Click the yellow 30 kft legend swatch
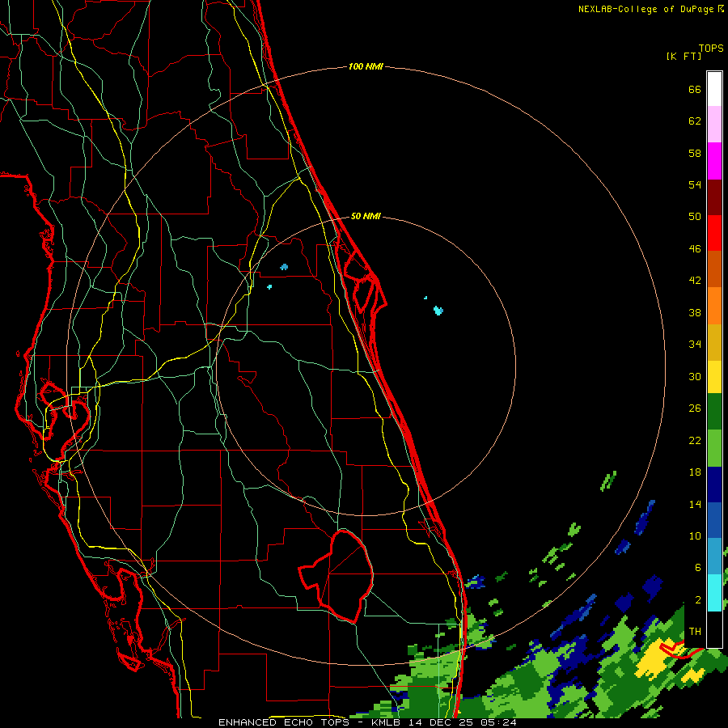This screenshot has width=728, height=728. point(714,377)
